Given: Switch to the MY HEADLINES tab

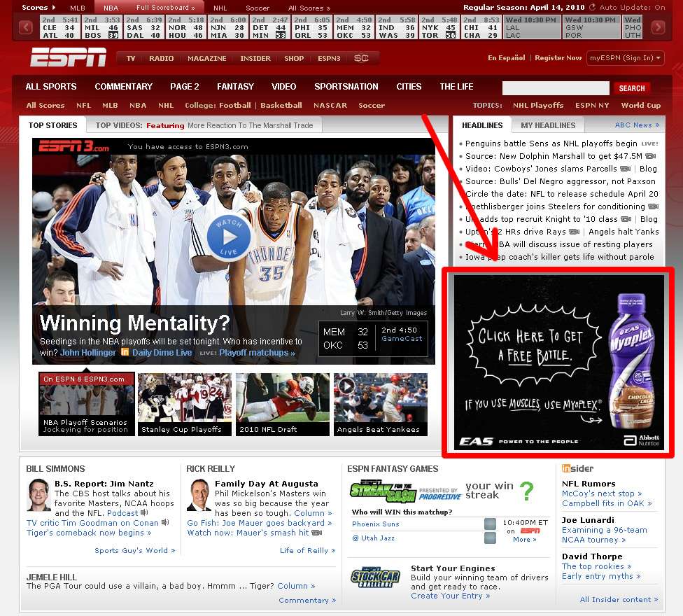Looking at the screenshot, I should [548, 125].
